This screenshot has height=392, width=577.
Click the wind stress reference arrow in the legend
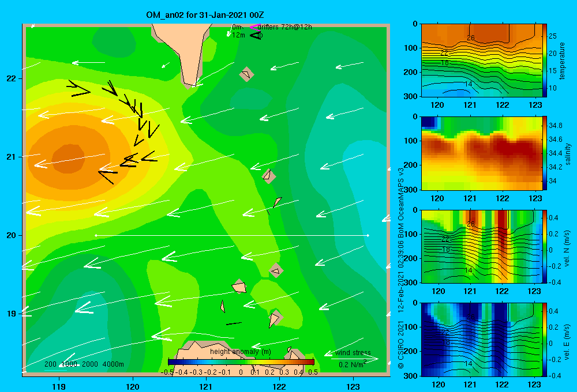[x=354, y=359]
